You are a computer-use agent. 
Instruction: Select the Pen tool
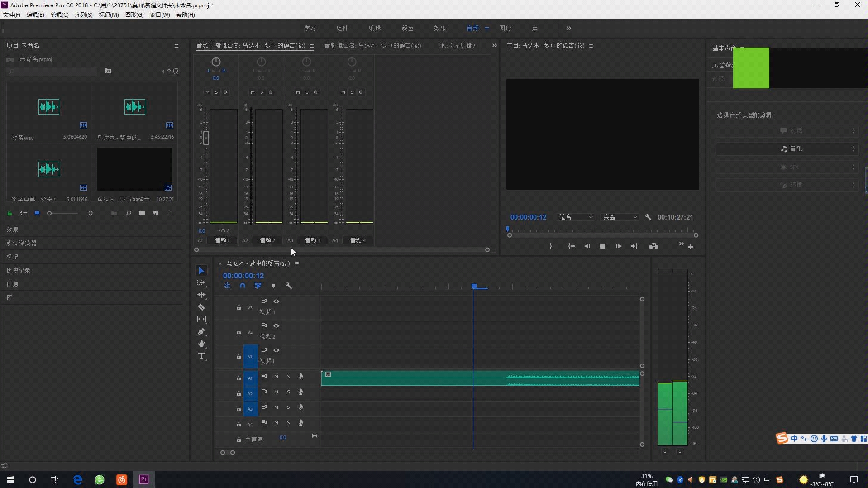coord(201,332)
